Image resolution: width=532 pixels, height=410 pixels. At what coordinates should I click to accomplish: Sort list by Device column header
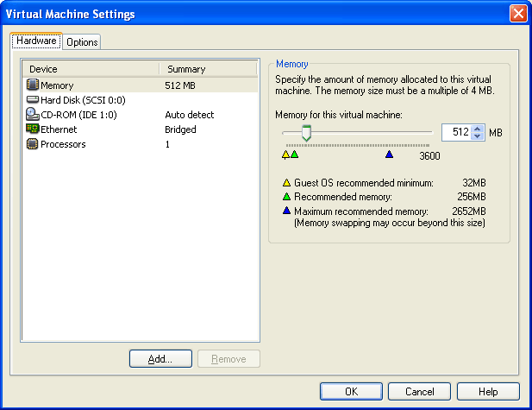[91, 69]
